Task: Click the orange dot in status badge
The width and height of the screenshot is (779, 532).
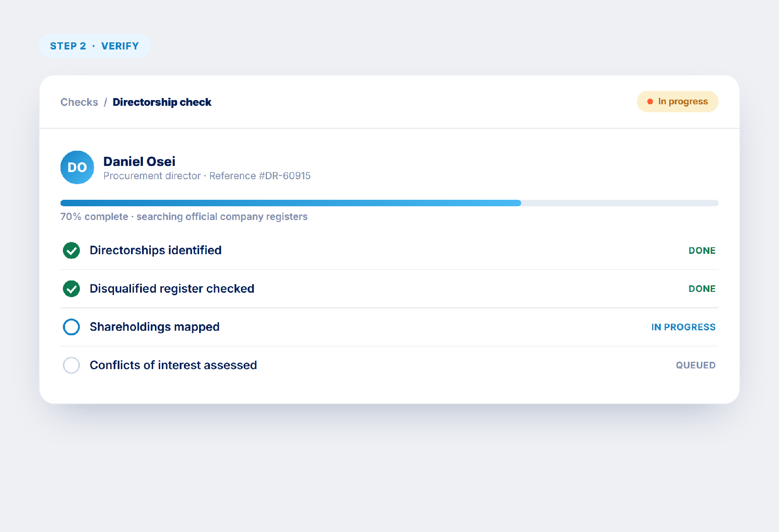Action: point(650,102)
